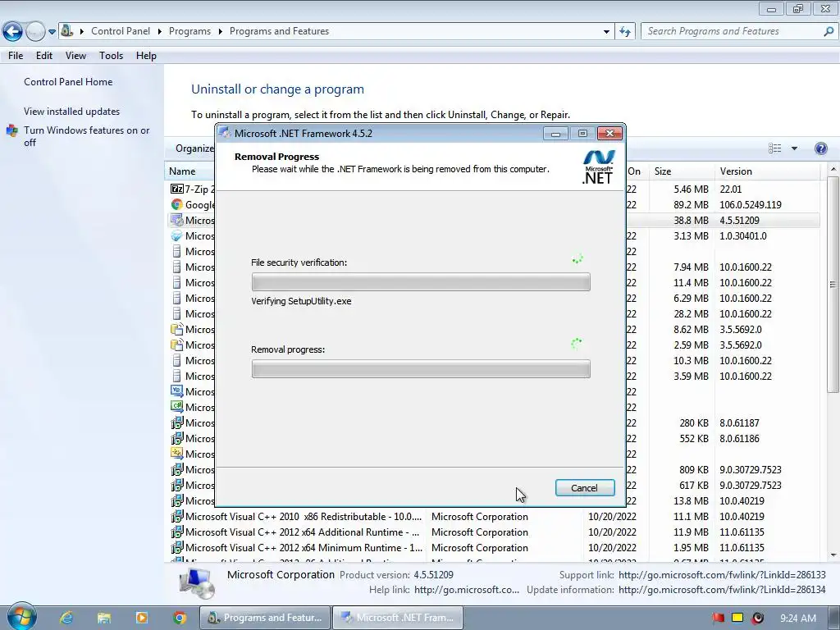Open the help link go.microsoft.co...

click(x=467, y=590)
